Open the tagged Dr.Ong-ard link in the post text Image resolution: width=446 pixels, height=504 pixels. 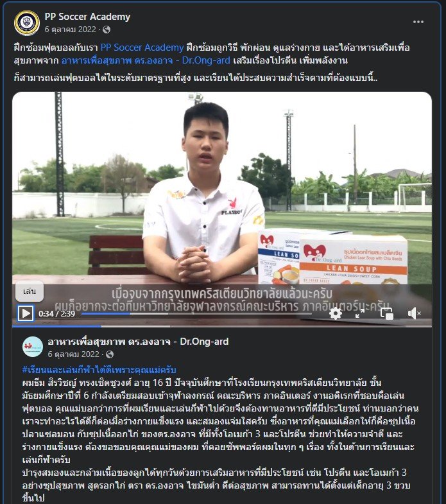coord(146,60)
